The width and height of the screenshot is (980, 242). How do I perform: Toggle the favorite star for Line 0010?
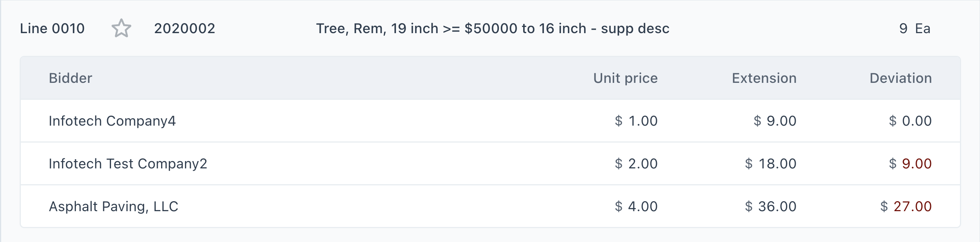pos(121,29)
